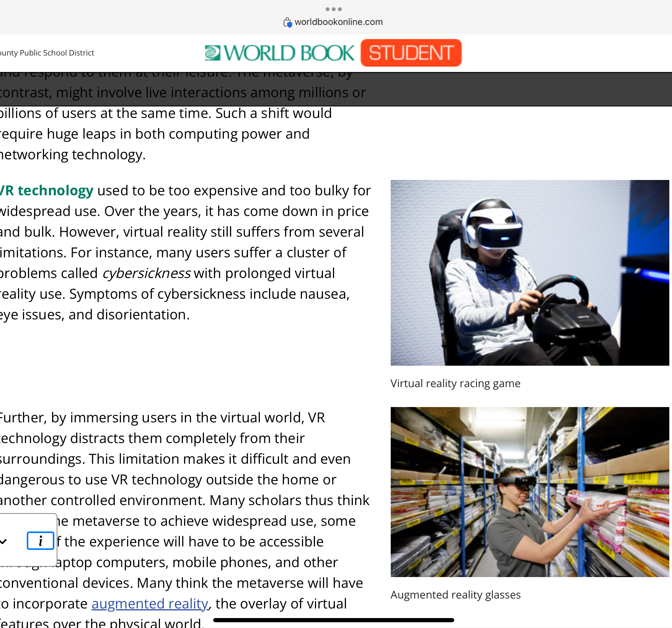Image resolution: width=672 pixels, height=628 pixels.
Task: Click the italic info "i" button
Action: (x=41, y=541)
